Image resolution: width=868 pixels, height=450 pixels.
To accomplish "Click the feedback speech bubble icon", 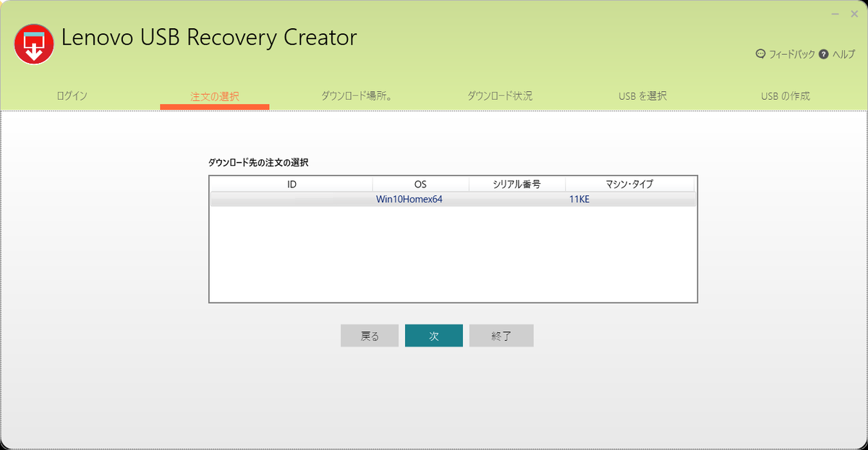I will click(x=760, y=54).
